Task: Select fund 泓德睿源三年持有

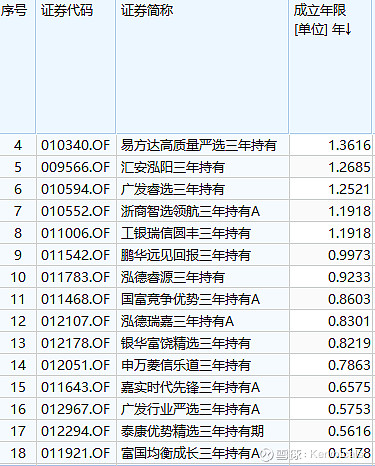Action: (x=172, y=277)
